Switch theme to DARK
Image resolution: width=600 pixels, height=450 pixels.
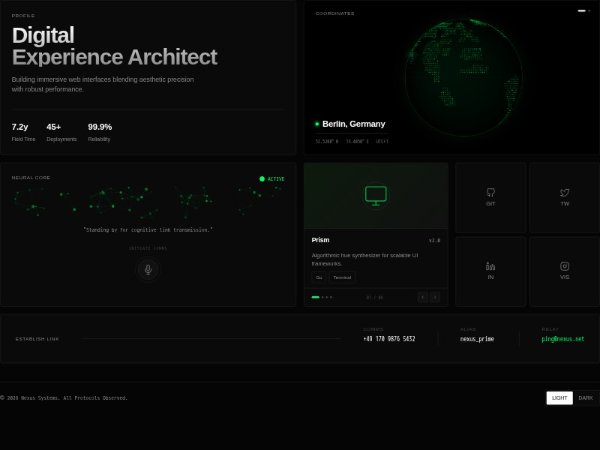coord(585,398)
